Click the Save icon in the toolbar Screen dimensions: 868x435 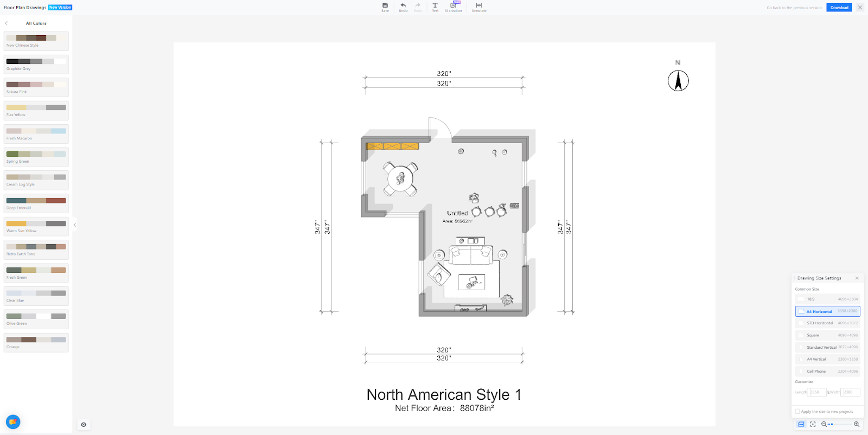(385, 7)
